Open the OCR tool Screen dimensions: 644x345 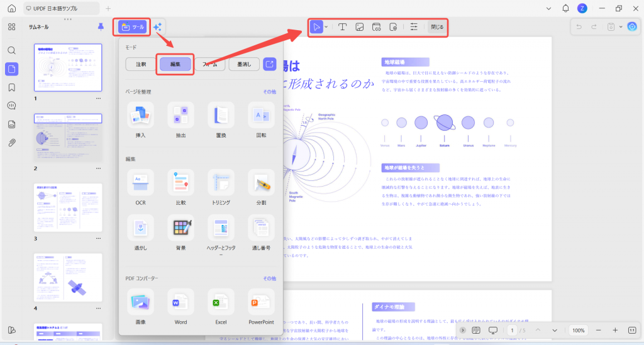pyautogui.click(x=140, y=182)
